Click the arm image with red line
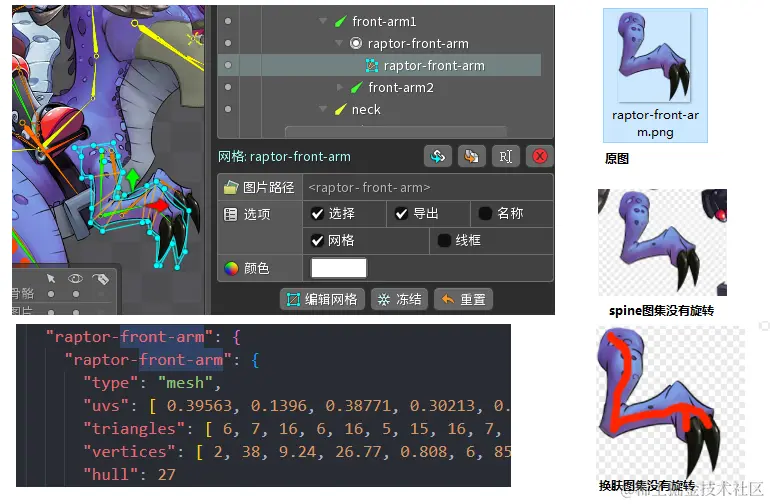Image resolution: width=770 pixels, height=504 pixels. coord(670,403)
